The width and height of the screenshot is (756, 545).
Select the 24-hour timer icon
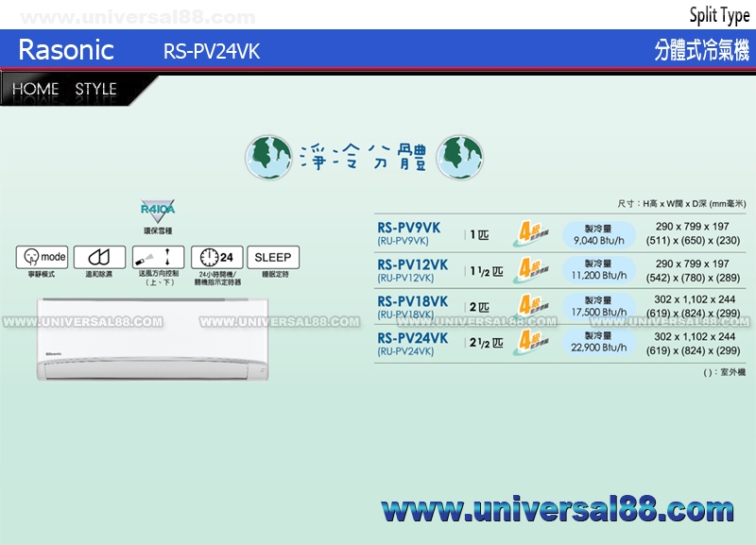pos(215,257)
